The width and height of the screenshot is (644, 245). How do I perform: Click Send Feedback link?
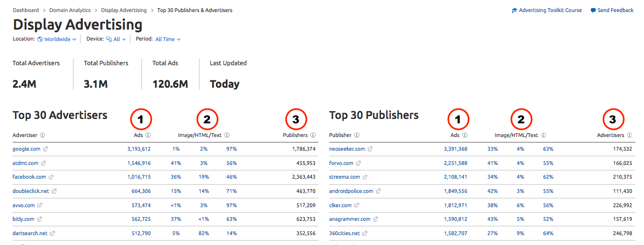click(615, 10)
